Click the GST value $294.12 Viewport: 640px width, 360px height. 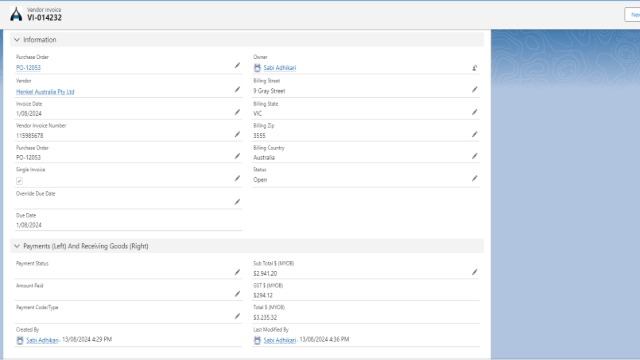tap(263, 295)
